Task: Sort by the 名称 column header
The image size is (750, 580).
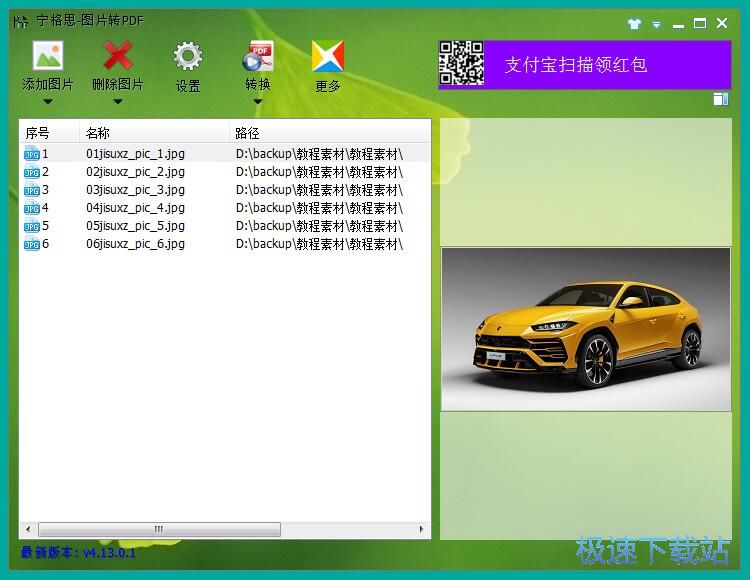Action: [154, 132]
